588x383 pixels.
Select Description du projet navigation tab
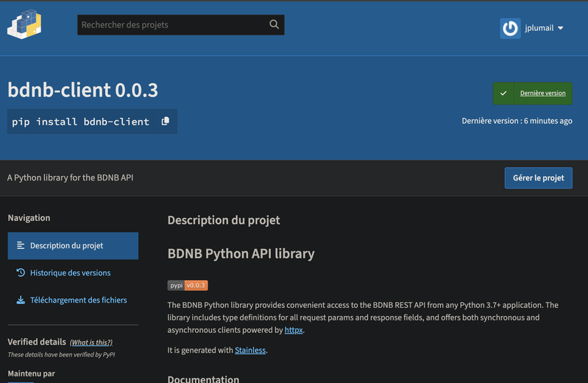pos(73,245)
